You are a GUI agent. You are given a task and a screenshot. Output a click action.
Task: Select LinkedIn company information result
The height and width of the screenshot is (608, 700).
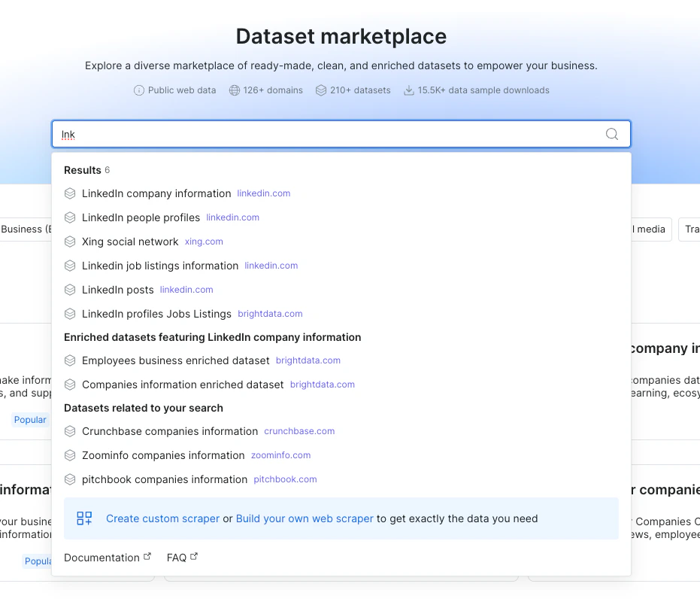pos(156,193)
